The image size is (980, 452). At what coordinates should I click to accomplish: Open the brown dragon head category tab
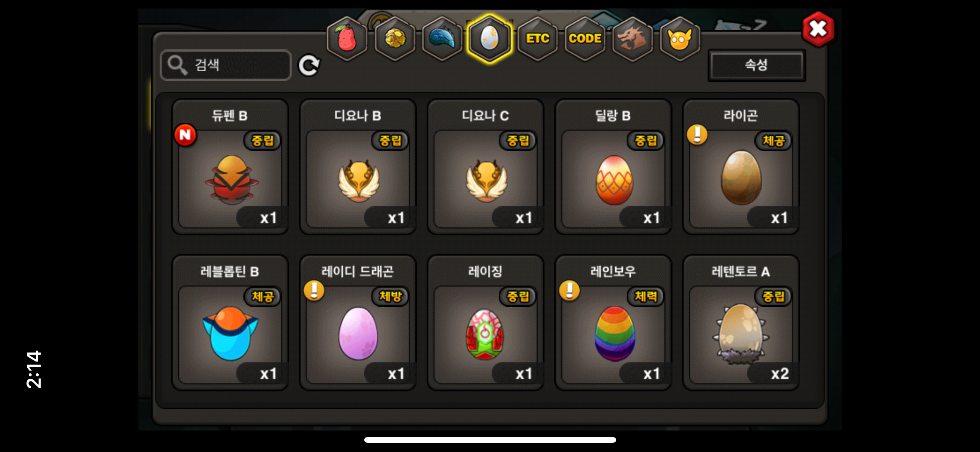(633, 39)
